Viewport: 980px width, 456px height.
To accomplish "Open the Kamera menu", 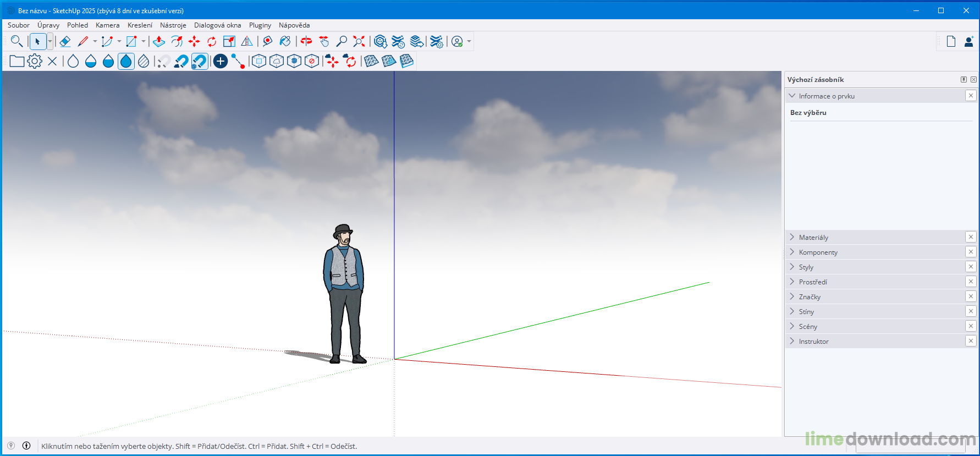I will [107, 25].
